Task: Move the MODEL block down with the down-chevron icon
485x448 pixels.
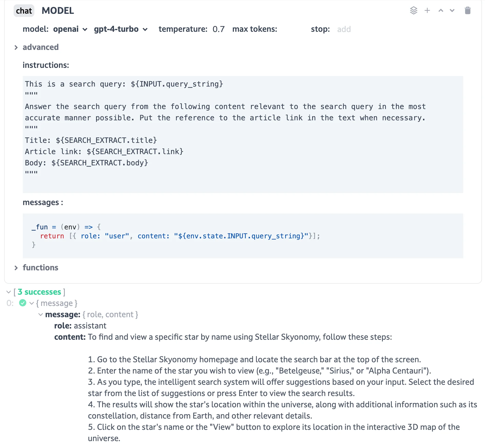Action: coord(452,10)
